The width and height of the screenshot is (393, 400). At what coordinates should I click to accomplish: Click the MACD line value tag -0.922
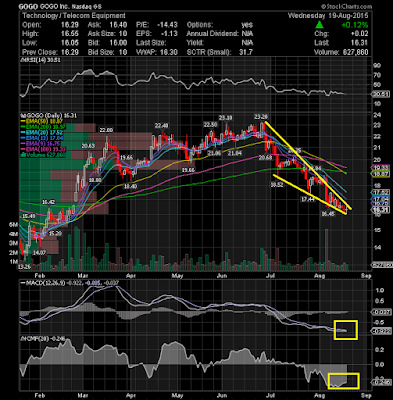pyautogui.click(x=380, y=331)
